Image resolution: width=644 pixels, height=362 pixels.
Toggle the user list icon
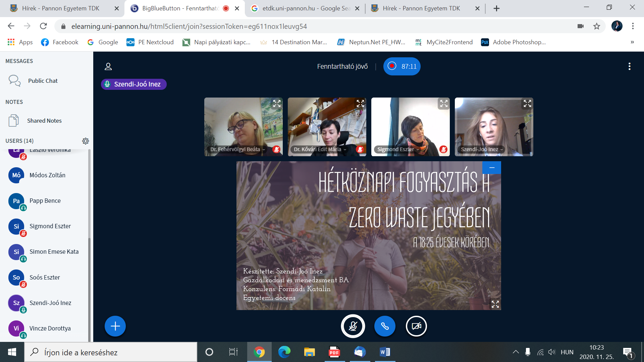point(108,66)
